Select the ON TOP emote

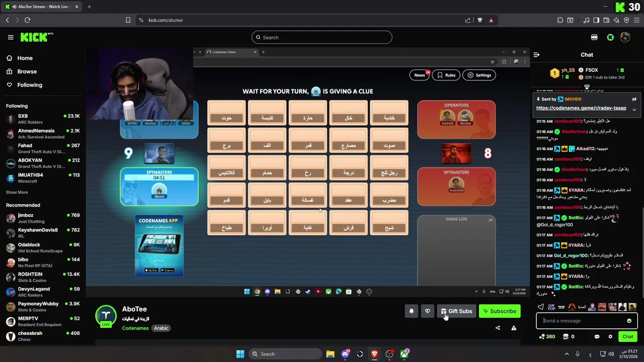click(551, 307)
